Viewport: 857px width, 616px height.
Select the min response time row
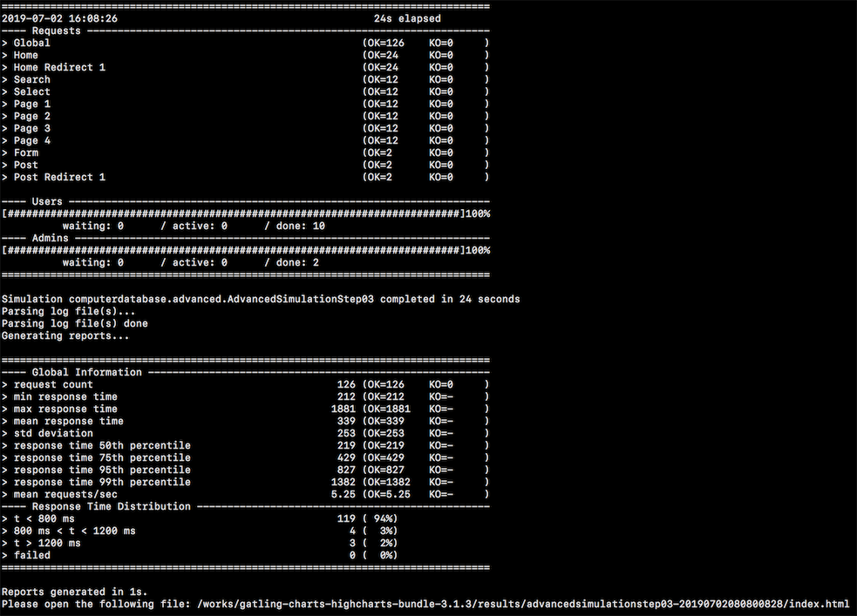[245, 397]
